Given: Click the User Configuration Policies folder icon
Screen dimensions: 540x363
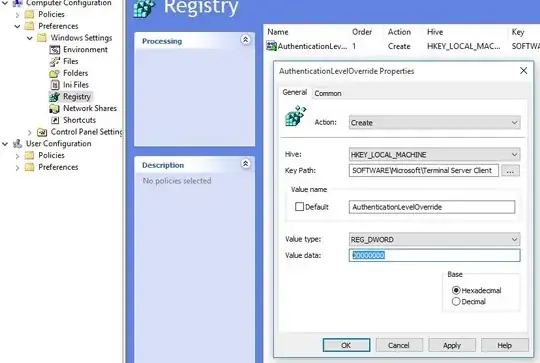Looking at the screenshot, I should coord(30,155).
